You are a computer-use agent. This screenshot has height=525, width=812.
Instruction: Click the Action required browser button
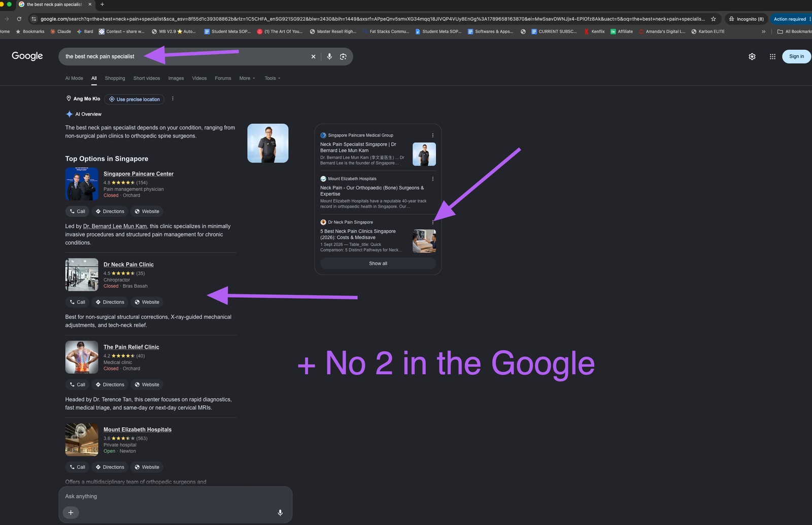tap(790, 19)
